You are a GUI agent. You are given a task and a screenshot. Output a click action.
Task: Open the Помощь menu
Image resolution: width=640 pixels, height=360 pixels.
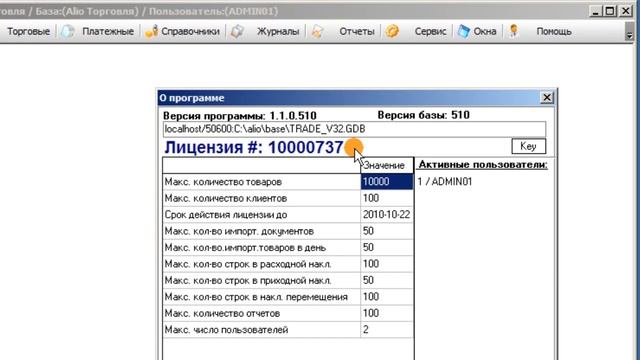(553, 31)
